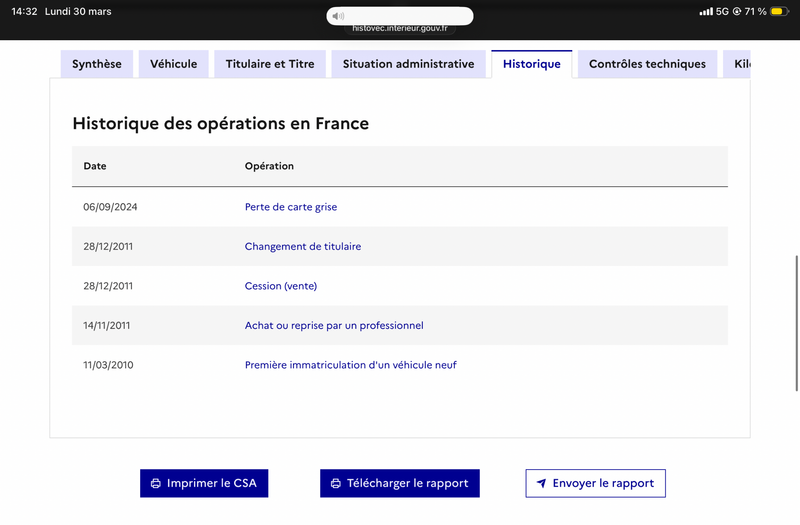Screen dimensions: 800x525
Task: Select the Titulaire et Titre tab
Action: (270, 64)
